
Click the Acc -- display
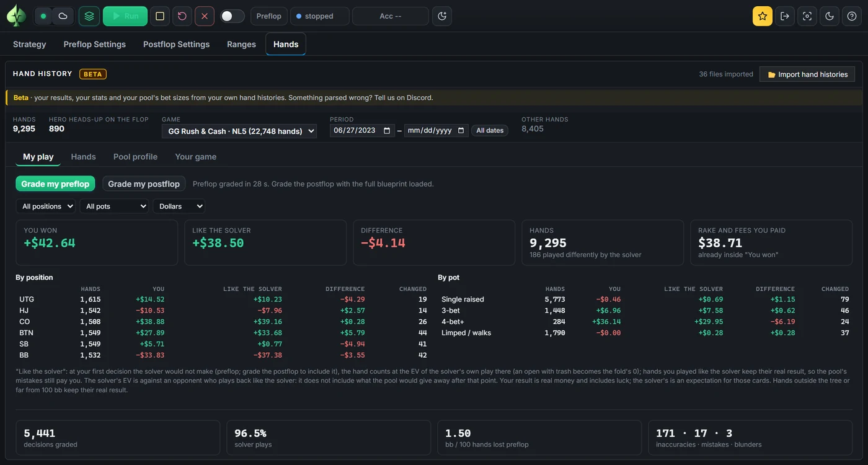391,16
